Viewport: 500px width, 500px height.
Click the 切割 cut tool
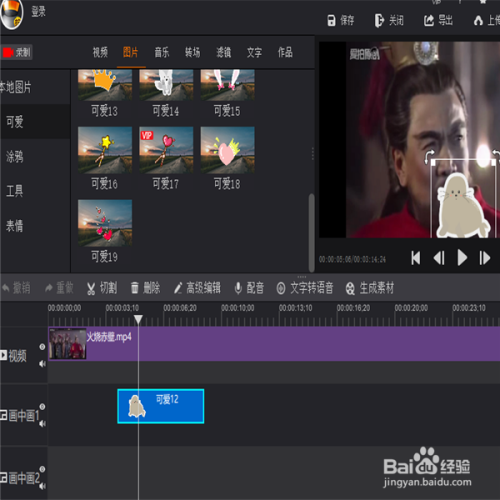(x=102, y=288)
